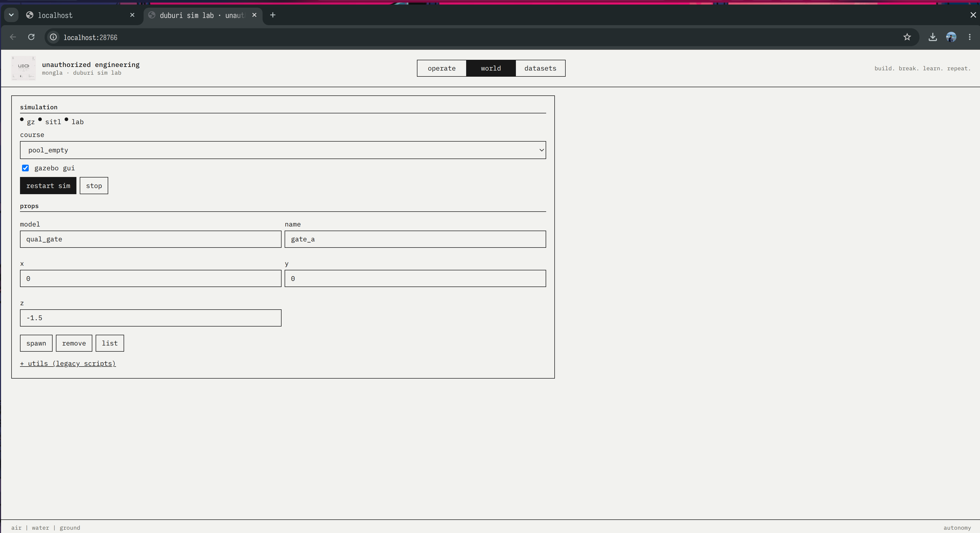View site information icon in address bar
Viewport: 980px width, 533px height.
54,37
